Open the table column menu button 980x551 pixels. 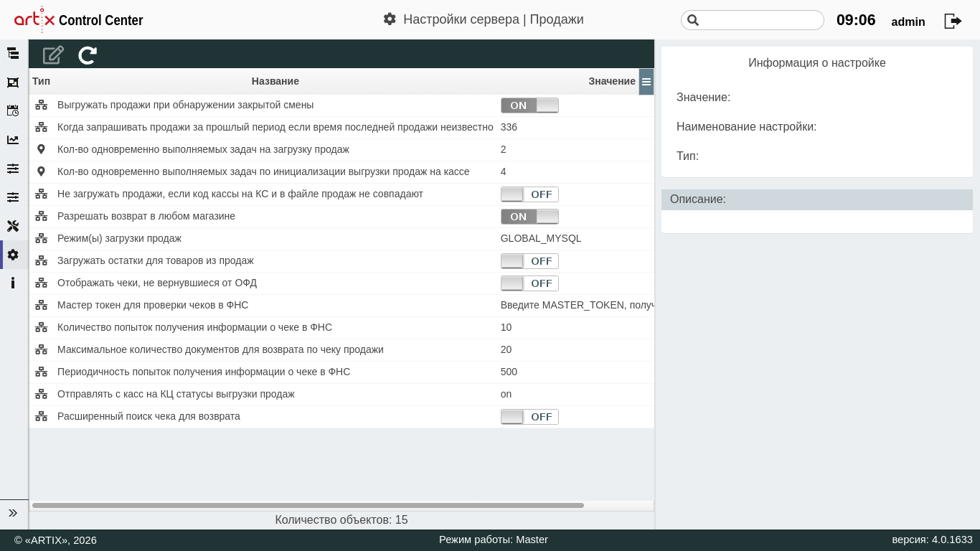(x=646, y=82)
